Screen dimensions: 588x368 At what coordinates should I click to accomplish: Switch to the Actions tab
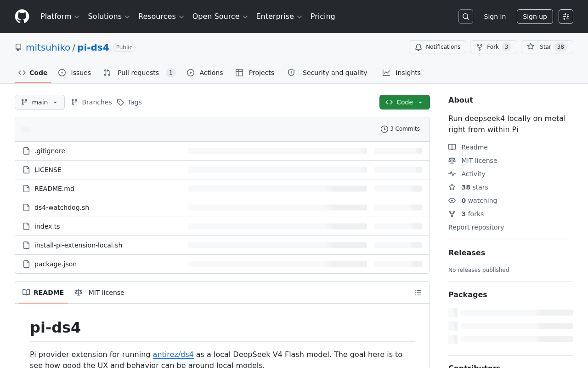[205, 73]
